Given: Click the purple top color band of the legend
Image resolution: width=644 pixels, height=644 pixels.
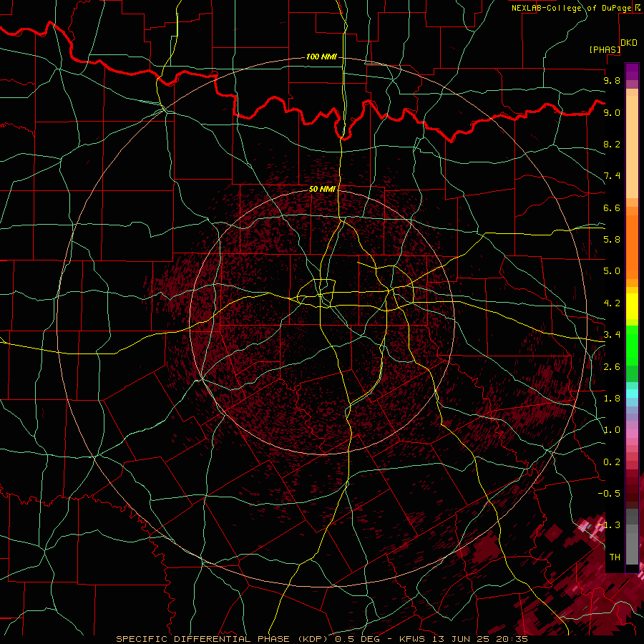Looking at the screenshot, I should tap(632, 72).
